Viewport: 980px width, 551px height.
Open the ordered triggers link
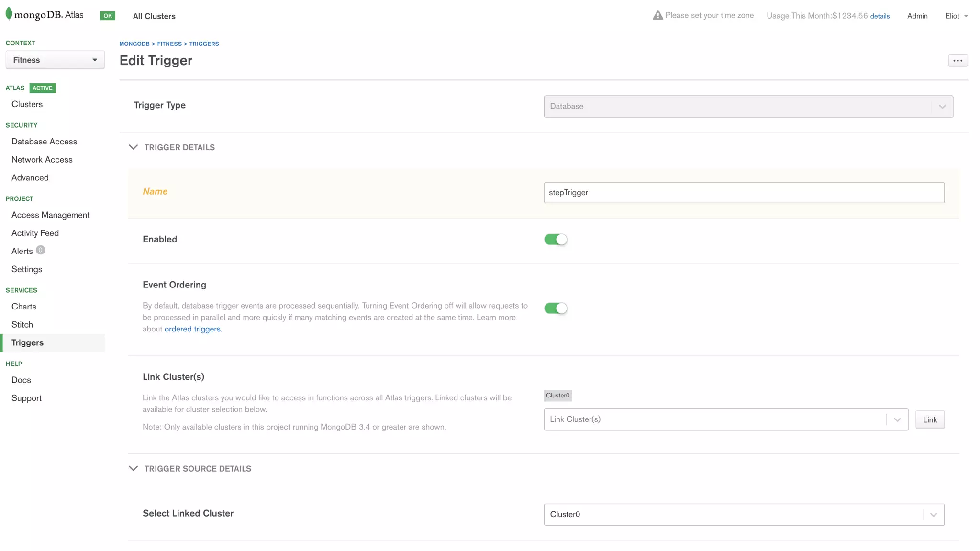pos(192,329)
